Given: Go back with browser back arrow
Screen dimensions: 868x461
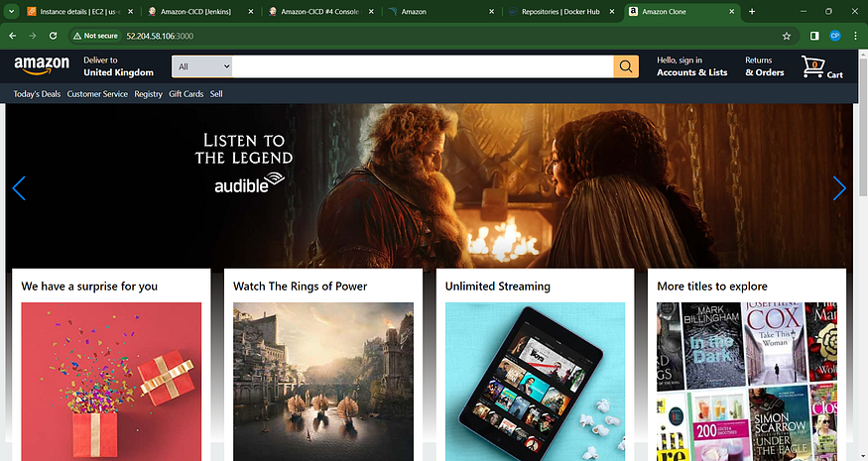Looking at the screenshot, I should coord(12,36).
